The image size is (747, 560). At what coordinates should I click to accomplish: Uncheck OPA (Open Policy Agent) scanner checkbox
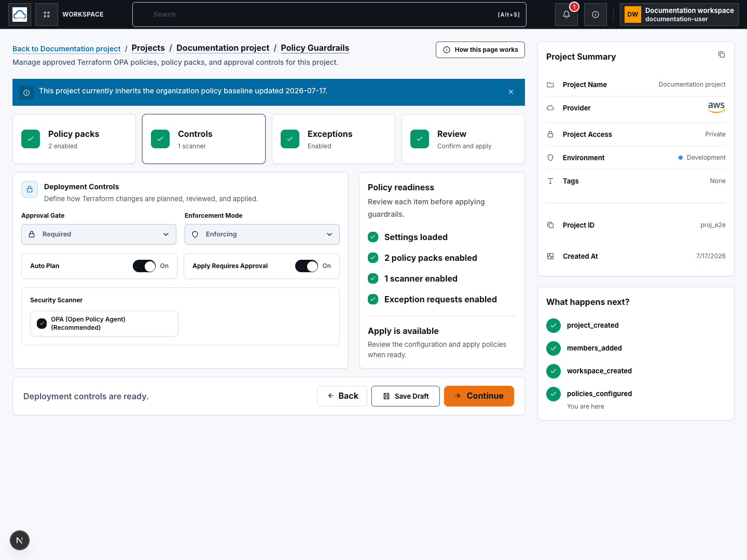click(x=42, y=324)
